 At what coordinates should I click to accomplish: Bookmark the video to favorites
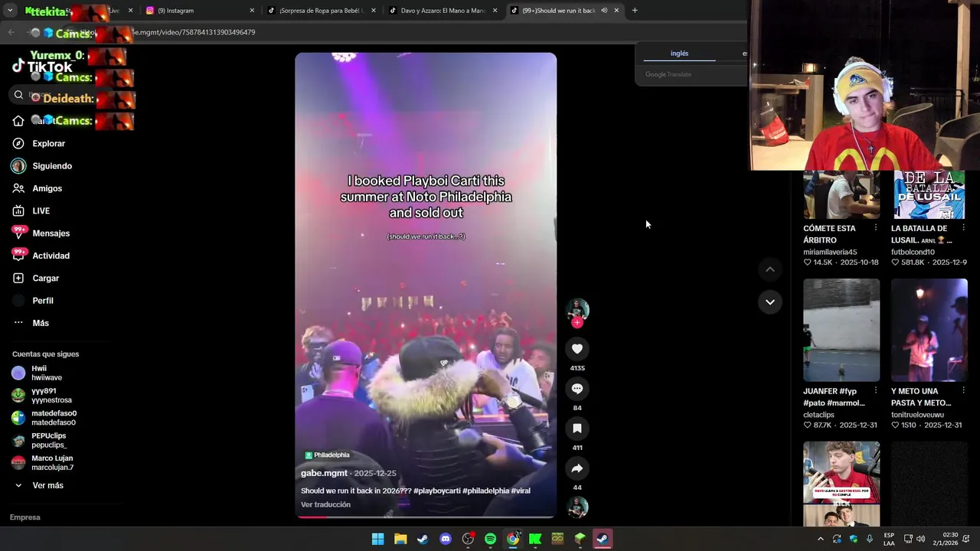pyautogui.click(x=577, y=429)
